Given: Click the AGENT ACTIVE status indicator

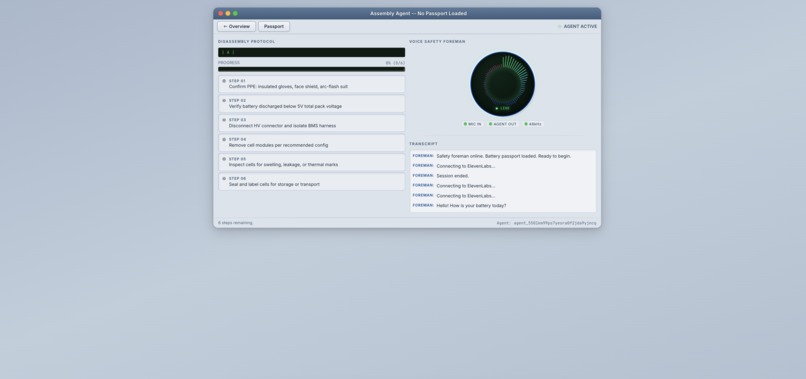Looking at the screenshot, I should coord(577,26).
